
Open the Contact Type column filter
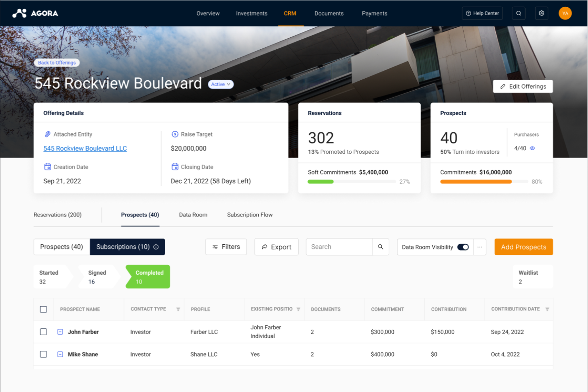click(178, 309)
